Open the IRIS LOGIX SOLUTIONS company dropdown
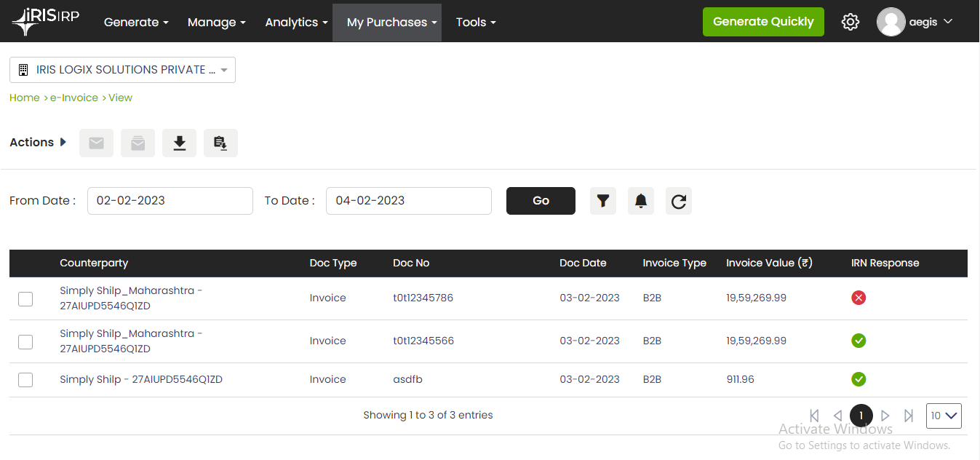The width and height of the screenshot is (980, 460). [122, 70]
